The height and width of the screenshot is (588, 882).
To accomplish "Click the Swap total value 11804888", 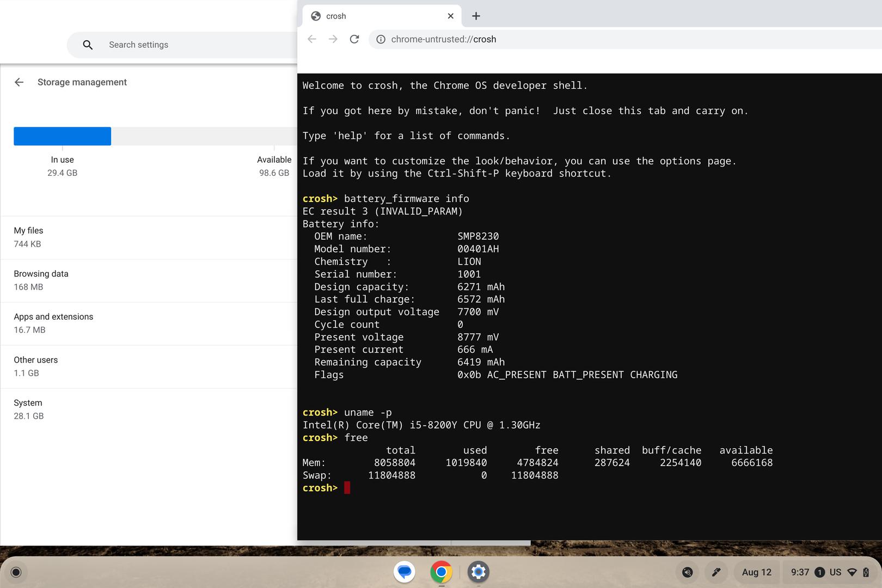I will [x=392, y=475].
